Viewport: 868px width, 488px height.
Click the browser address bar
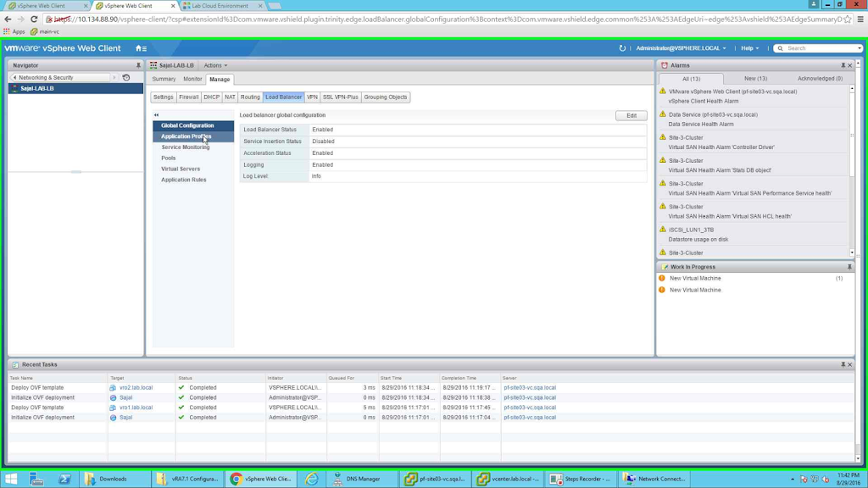(x=448, y=19)
